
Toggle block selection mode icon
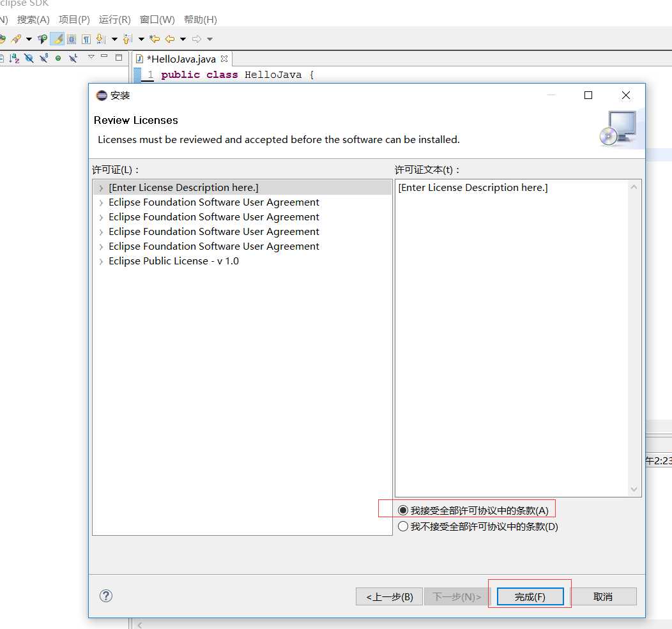[72, 40]
